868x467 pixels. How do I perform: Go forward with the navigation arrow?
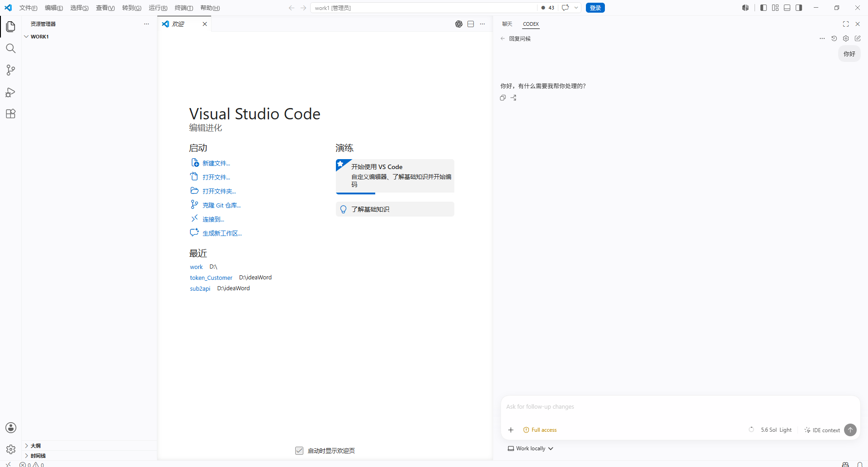(303, 8)
